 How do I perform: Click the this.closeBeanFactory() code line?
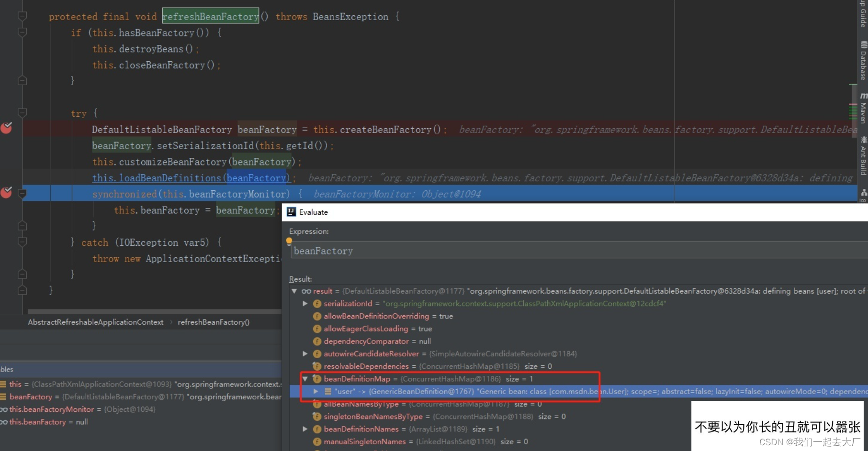tap(157, 65)
